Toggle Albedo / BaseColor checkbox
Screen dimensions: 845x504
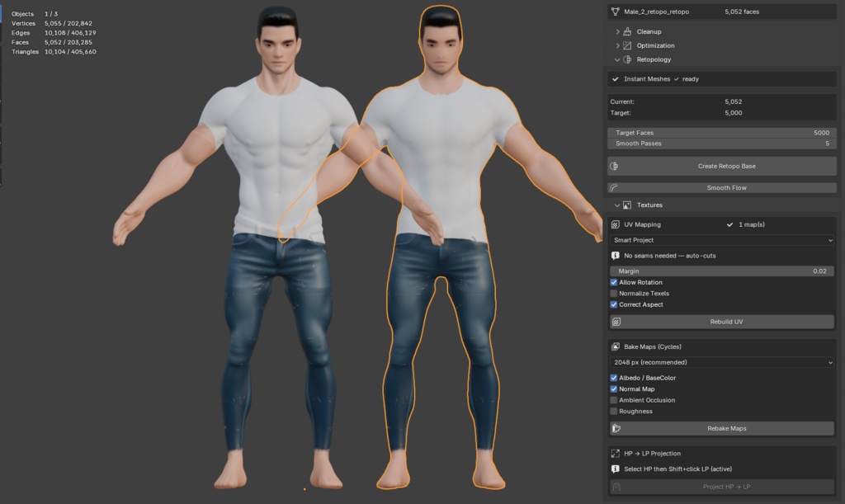pos(614,378)
